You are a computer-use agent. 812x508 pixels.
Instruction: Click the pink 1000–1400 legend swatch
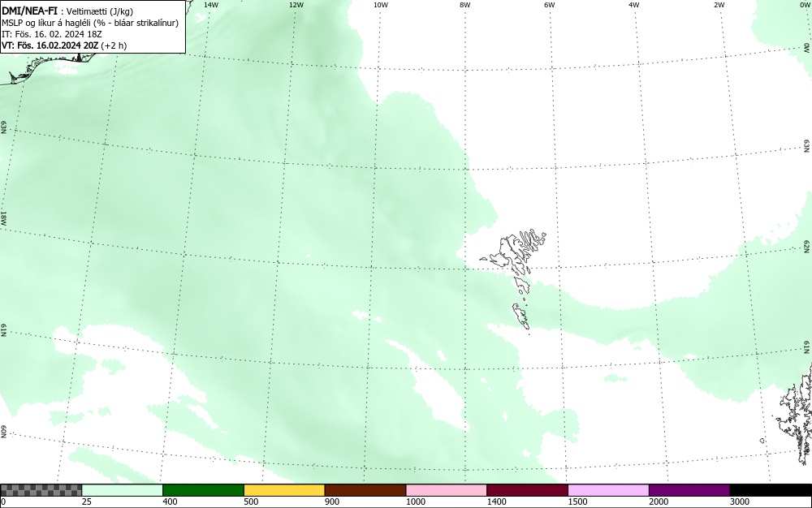click(x=447, y=490)
